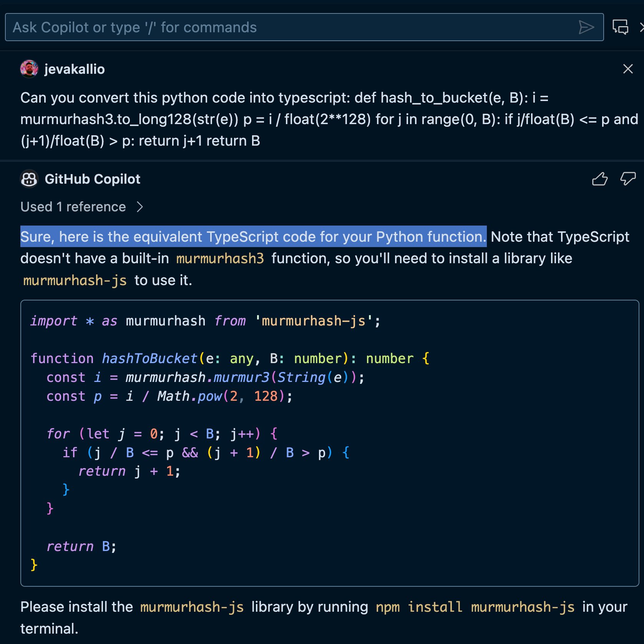Click the function hashToBucket declaration line
644x644 pixels.
point(230,359)
